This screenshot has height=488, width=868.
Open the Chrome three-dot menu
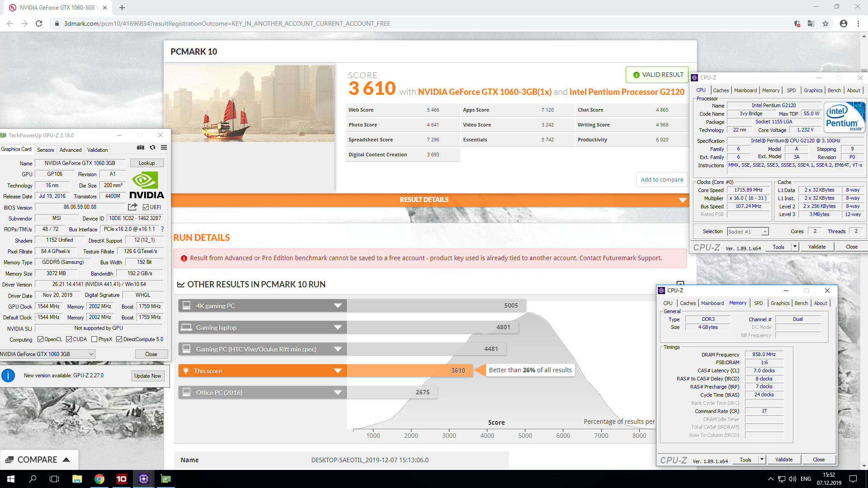pyautogui.click(x=858, y=23)
